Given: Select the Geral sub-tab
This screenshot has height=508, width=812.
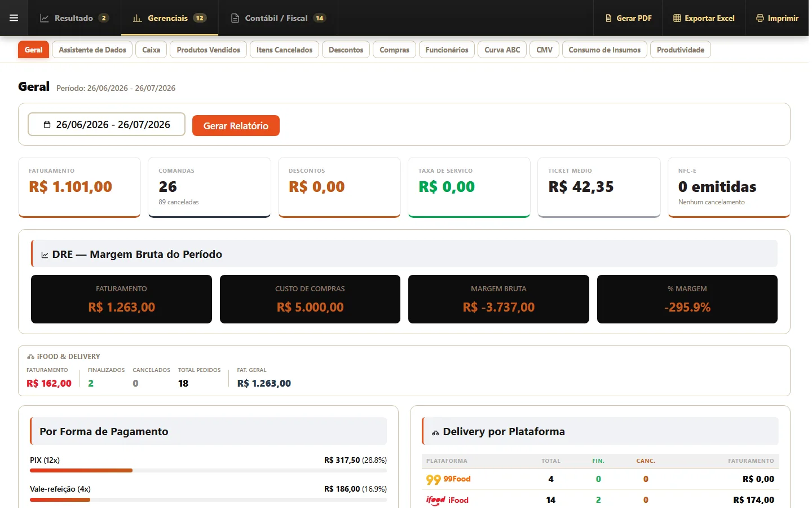Looking at the screenshot, I should (34, 50).
